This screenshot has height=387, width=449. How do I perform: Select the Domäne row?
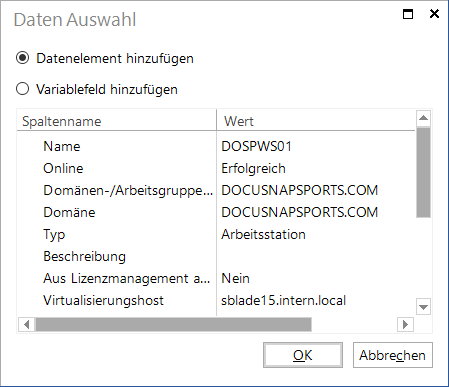216,212
